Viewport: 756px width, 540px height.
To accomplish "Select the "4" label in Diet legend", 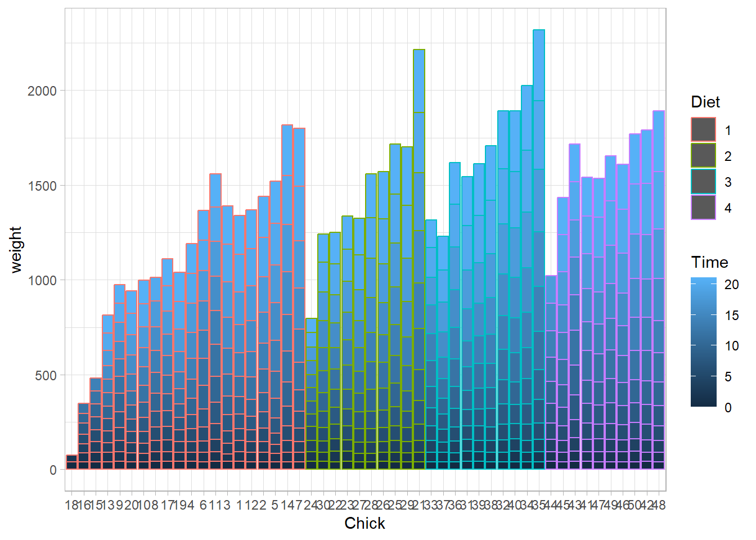I will click(x=728, y=208).
